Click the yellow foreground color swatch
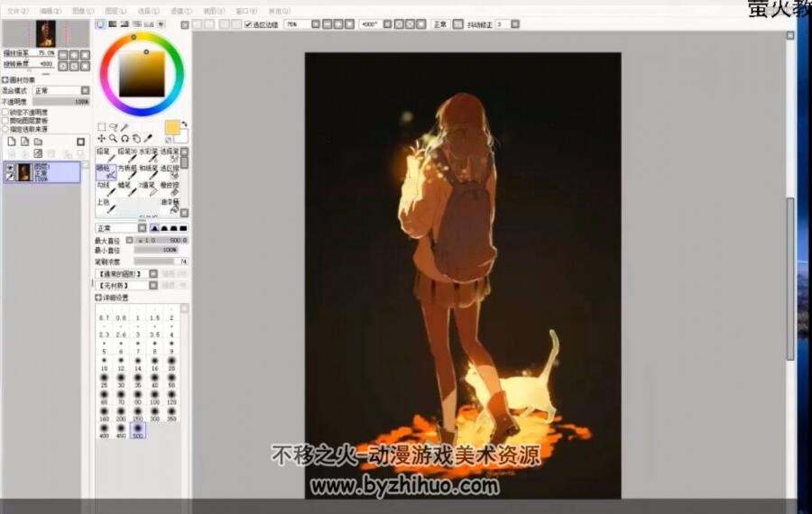 pos(172,127)
